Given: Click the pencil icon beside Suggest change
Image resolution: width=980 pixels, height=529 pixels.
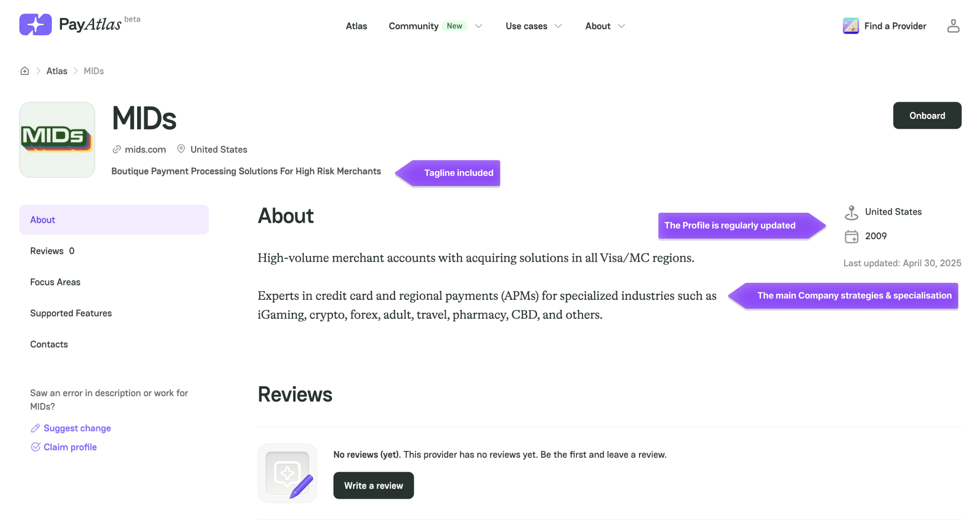Looking at the screenshot, I should point(35,428).
